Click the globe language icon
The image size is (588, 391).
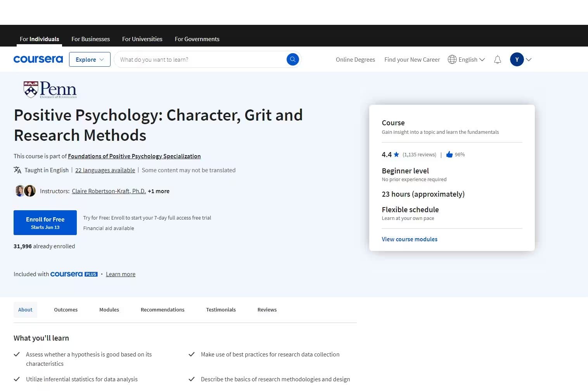452,59
